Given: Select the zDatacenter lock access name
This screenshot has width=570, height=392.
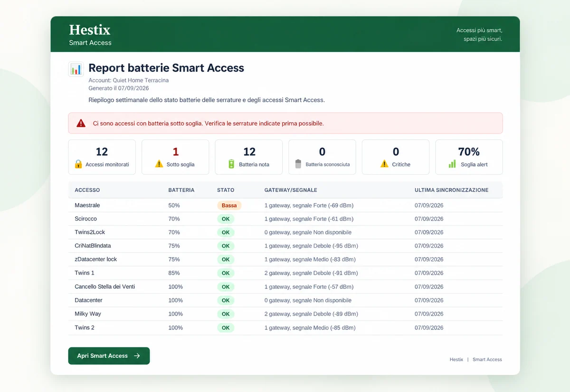Looking at the screenshot, I should 95,259.
